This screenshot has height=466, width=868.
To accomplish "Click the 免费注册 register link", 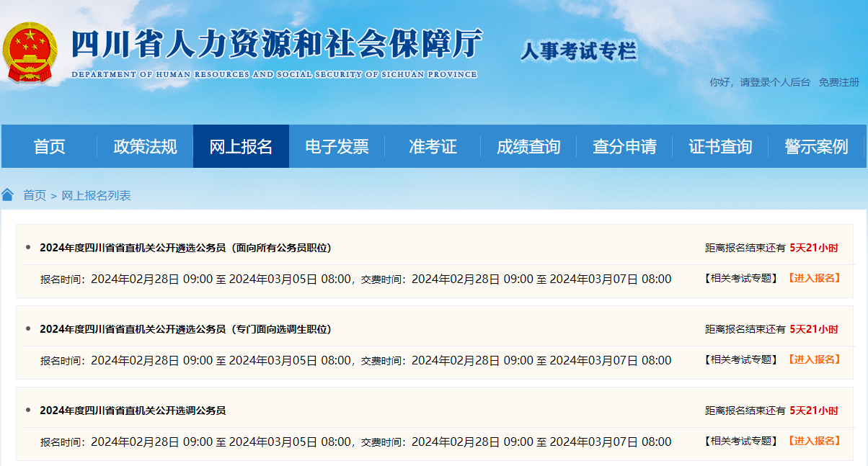I will tap(838, 82).
